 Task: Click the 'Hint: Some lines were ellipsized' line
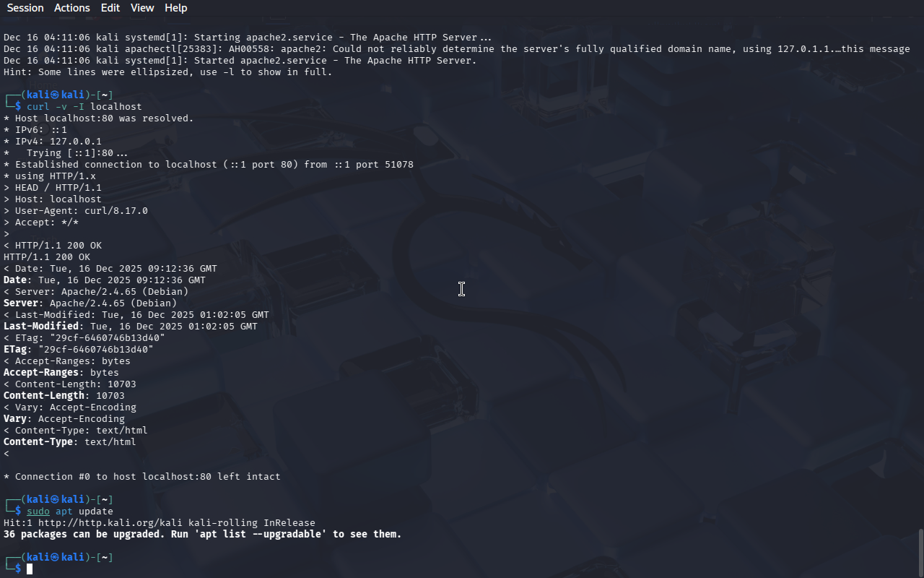[x=168, y=72]
